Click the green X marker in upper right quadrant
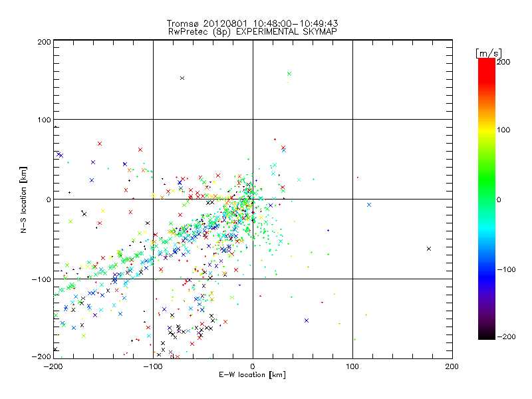Viewport: 532px width, 399px height. (289, 74)
